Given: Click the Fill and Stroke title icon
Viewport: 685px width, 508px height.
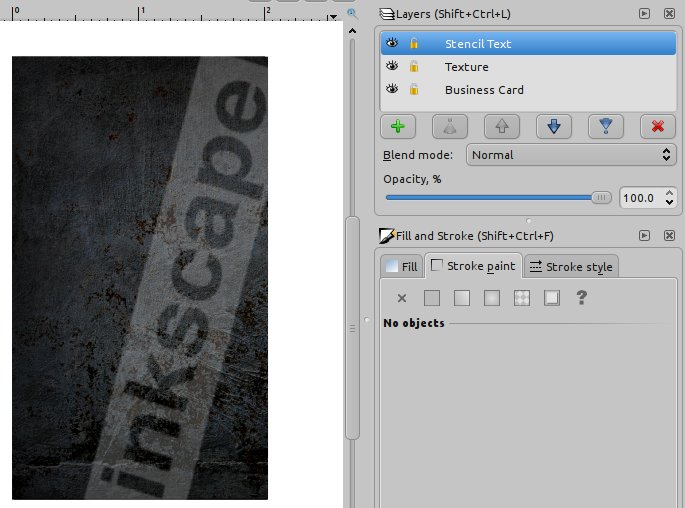Looking at the screenshot, I should [387, 236].
